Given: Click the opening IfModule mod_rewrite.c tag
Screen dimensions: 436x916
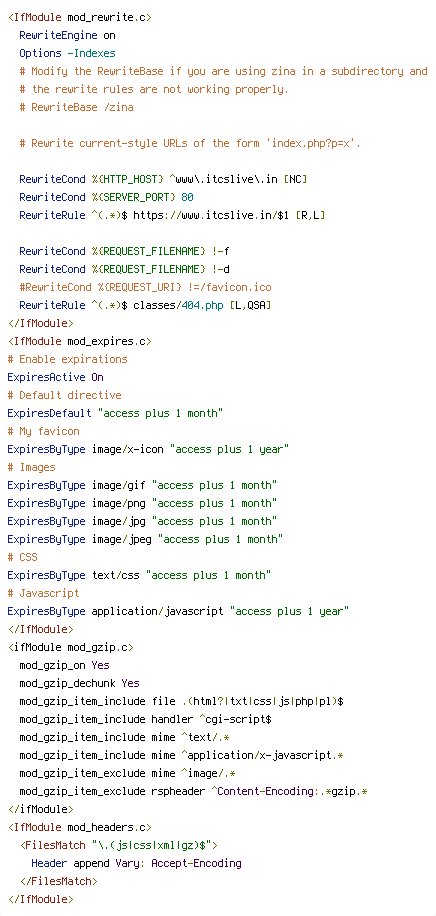Looking at the screenshot, I should [x=80, y=18].
